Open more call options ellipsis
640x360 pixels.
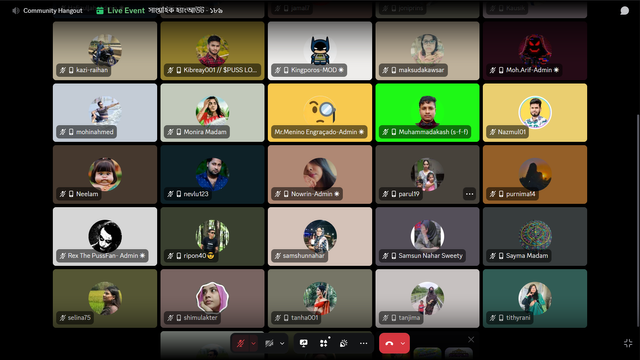point(363,343)
